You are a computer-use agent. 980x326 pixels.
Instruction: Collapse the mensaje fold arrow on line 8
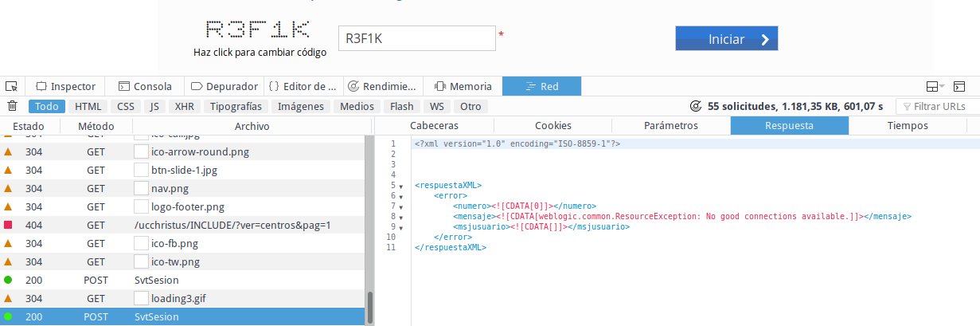[401, 217]
